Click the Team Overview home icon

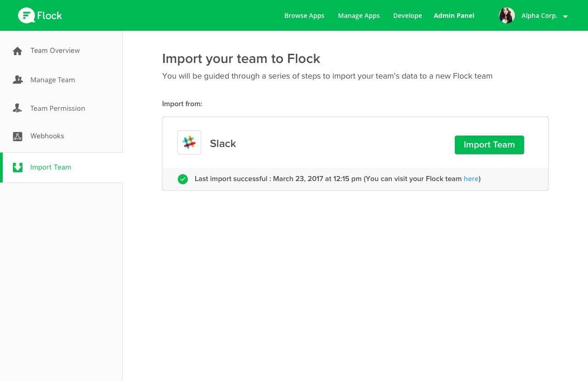(x=17, y=51)
